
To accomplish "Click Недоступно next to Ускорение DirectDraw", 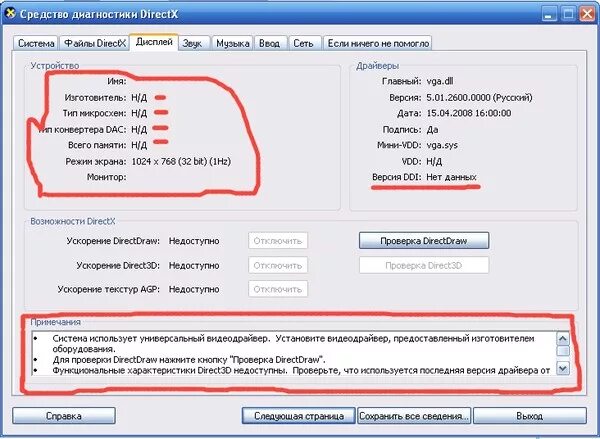I will (x=194, y=241).
